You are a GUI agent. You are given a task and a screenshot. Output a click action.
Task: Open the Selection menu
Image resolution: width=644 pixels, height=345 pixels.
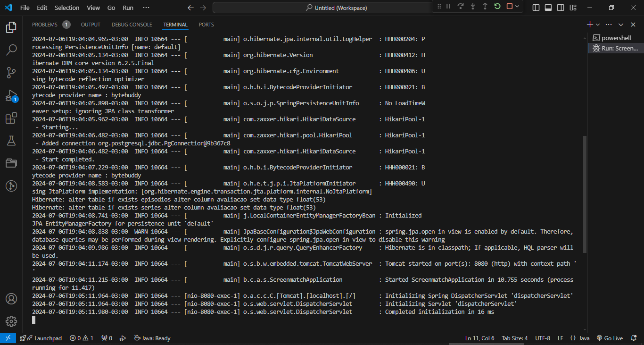[67, 8]
